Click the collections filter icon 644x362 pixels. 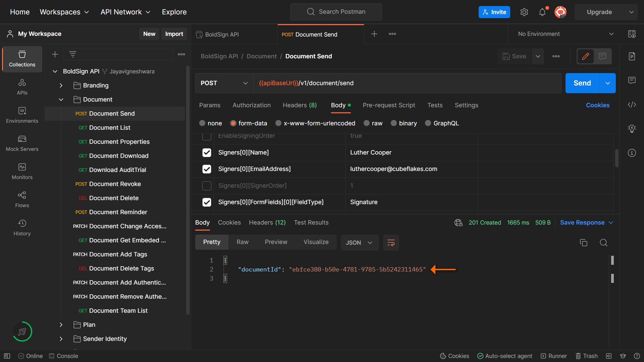click(x=73, y=54)
